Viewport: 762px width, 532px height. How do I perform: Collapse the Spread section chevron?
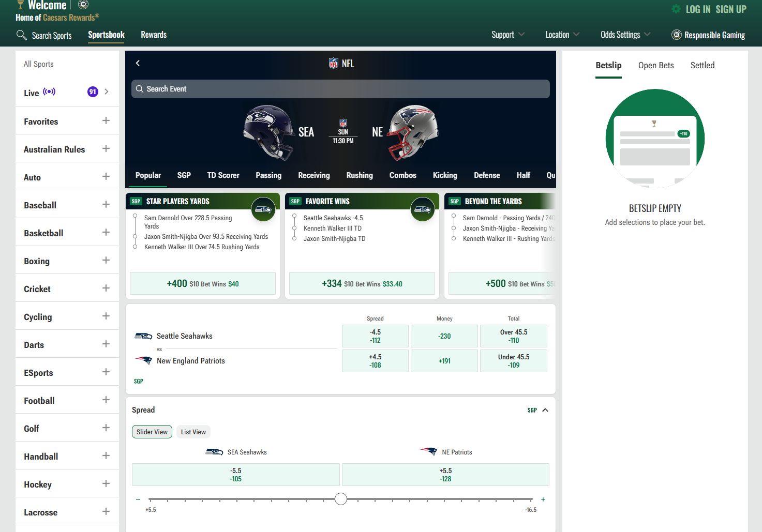(x=545, y=410)
